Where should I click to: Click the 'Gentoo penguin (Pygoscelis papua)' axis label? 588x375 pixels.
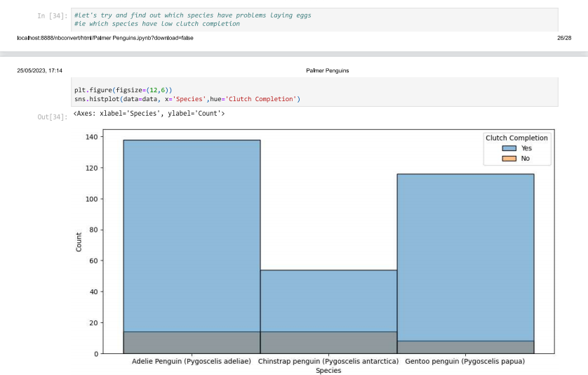tap(465, 361)
